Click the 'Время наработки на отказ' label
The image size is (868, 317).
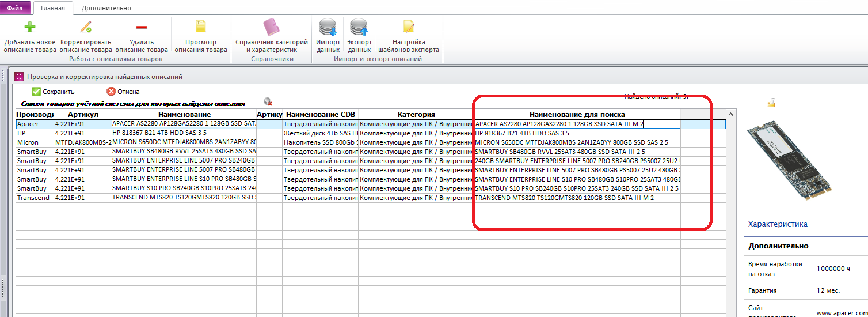point(775,268)
